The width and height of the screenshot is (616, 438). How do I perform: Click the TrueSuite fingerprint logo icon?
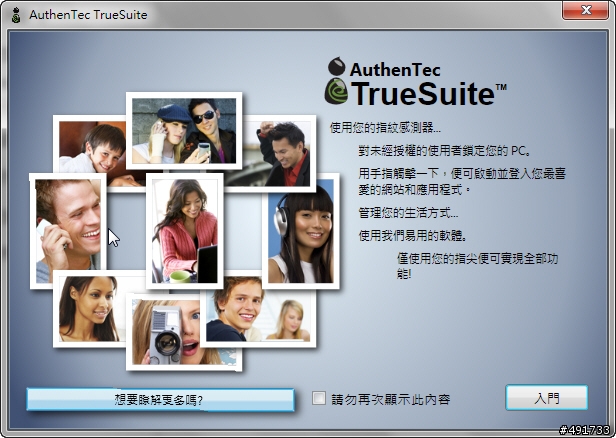(336, 82)
